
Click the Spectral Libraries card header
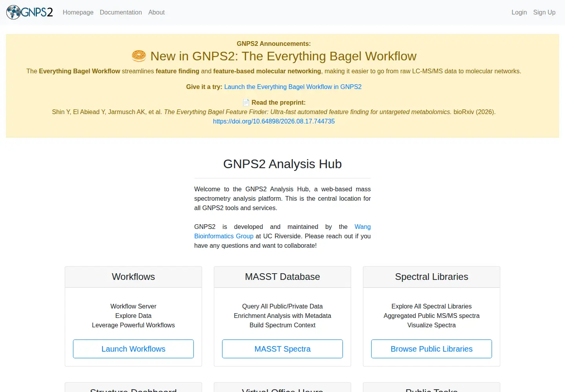pyautogui.click(x=432, y=277)
